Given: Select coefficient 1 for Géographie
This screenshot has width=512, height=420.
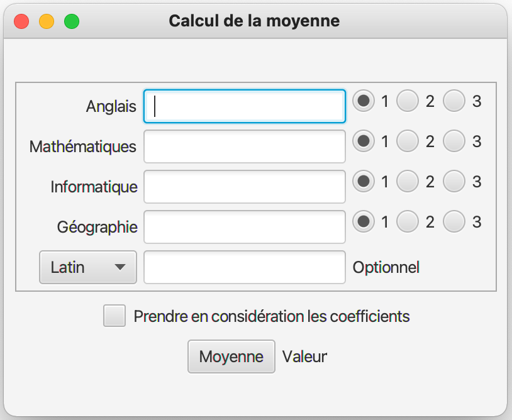Looking at the screenshot, I should [x=363, y=221].
